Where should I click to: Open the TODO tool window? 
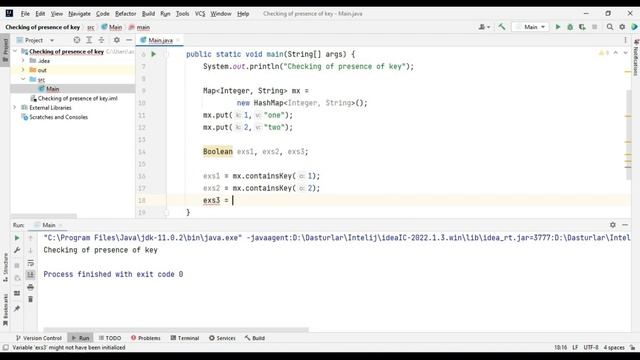[x=110, y=338]
